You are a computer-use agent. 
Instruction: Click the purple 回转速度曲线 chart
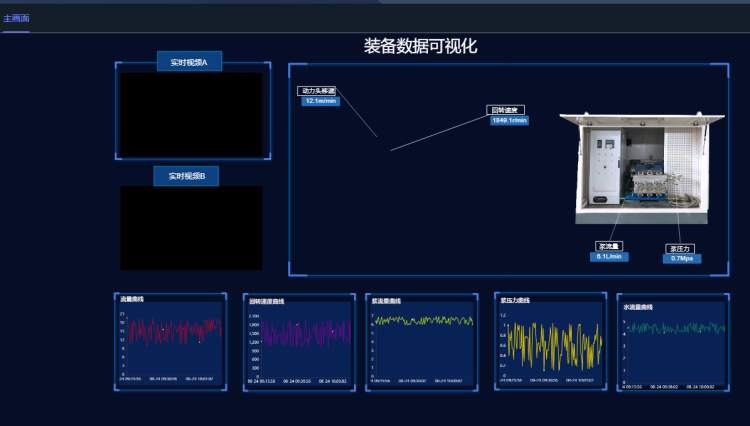298,345
